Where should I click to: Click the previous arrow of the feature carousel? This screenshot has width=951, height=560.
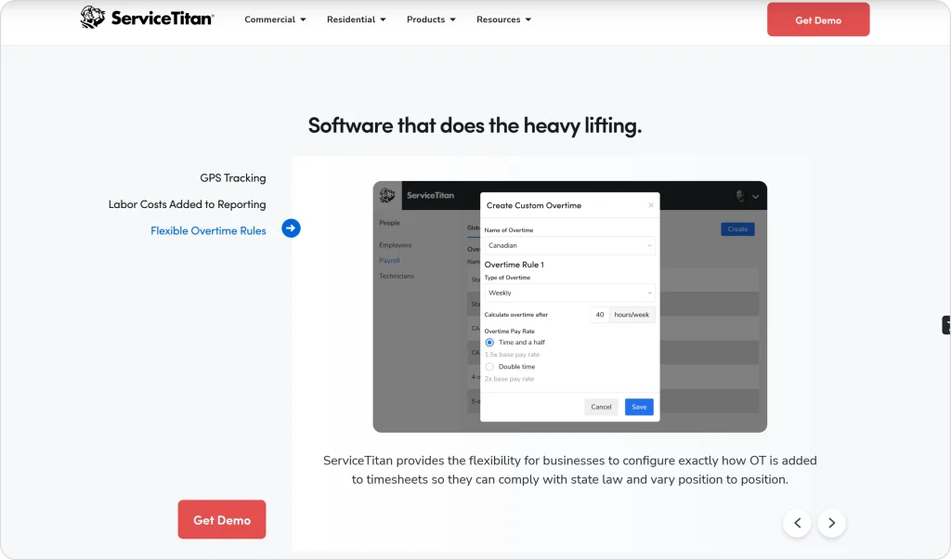(x=797, y=523)
